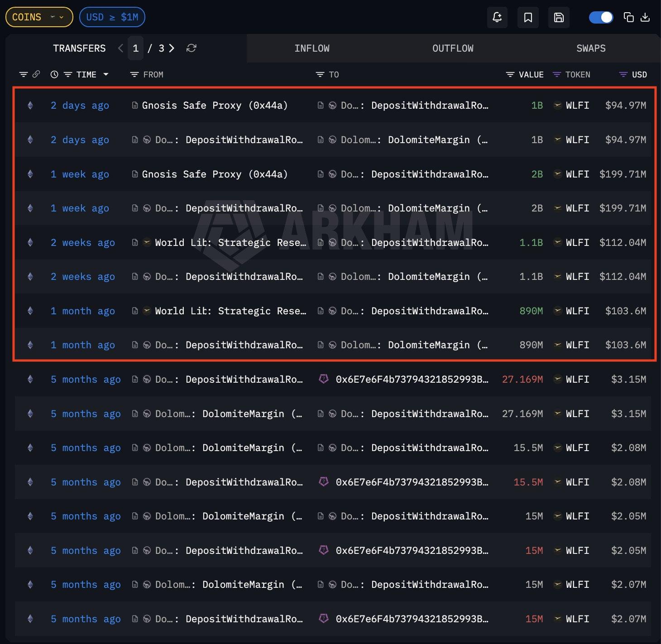Click the $94.97M USD value in first row
This screenshot has height=644, width=661.
coord(626,106)
